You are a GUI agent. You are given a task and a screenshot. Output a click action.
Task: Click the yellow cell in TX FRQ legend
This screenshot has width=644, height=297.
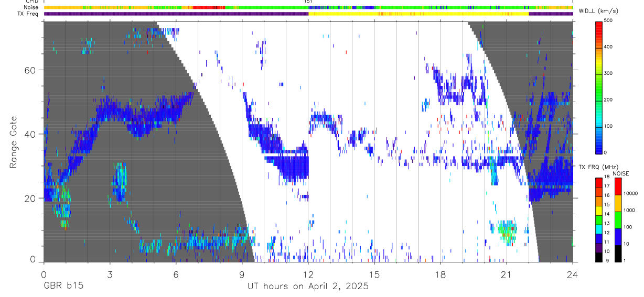pos(598,210)
